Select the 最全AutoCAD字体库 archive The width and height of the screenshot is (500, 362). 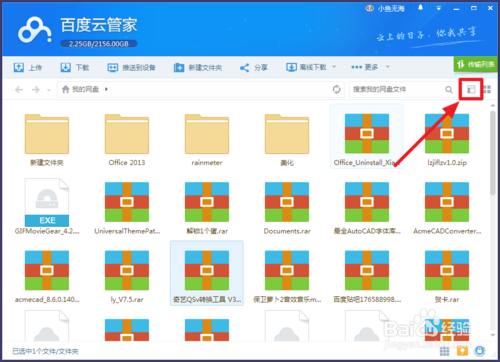click(367, 207)
